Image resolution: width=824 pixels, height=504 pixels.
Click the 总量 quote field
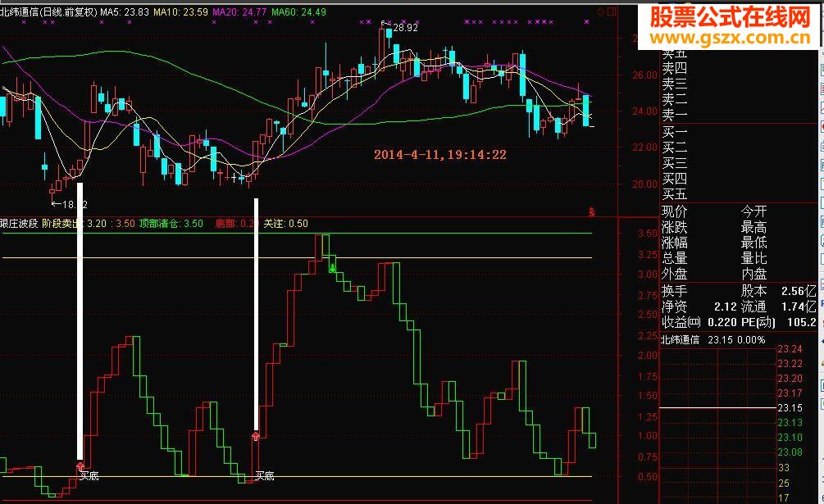[674, 258]
